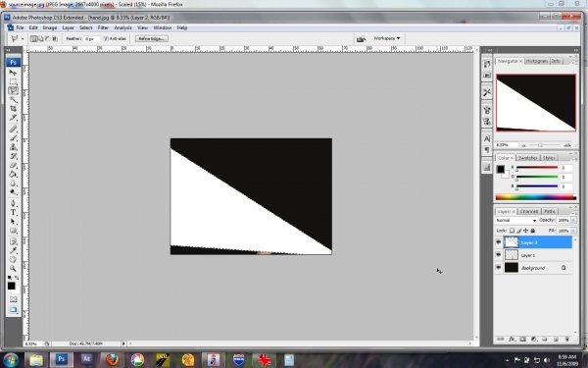Select the Pen tool
Viewport: 588px width, 368px height.
(x=13, y=203)
